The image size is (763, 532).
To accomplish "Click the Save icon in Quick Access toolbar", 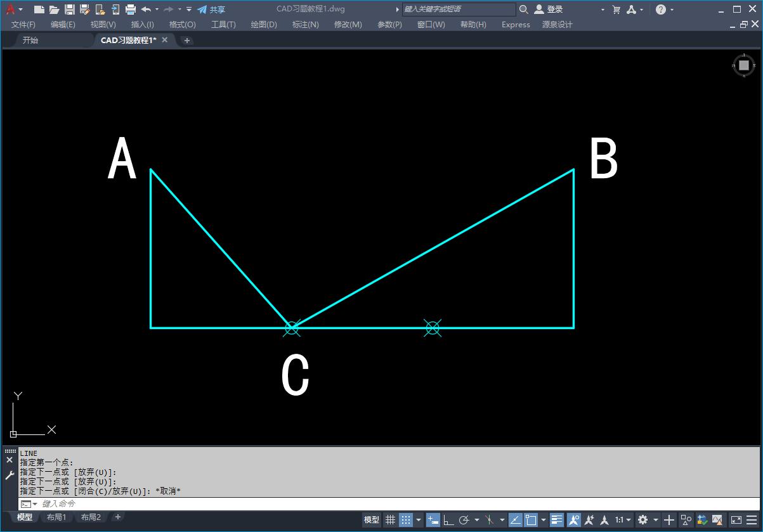I will [x=70, y=10].
